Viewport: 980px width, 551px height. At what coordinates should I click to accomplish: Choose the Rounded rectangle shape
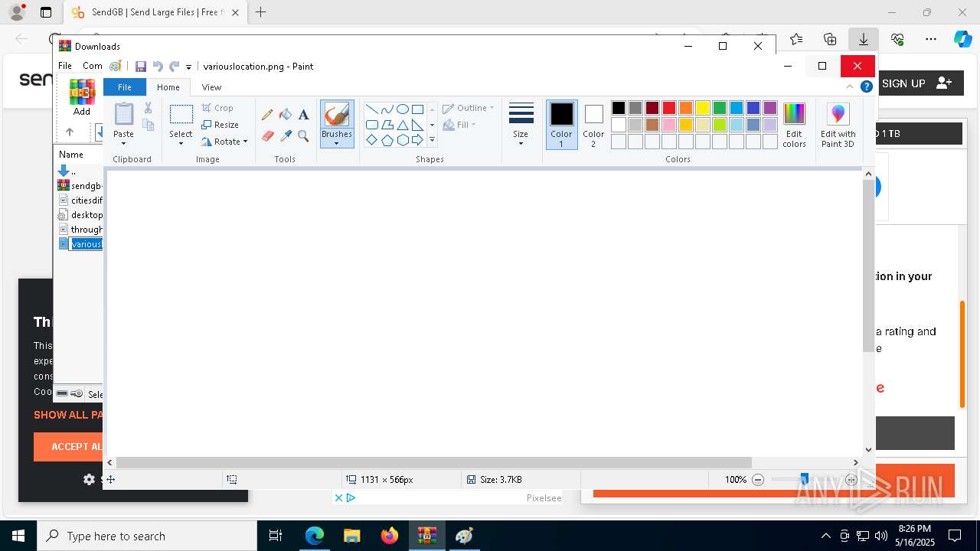371,125
